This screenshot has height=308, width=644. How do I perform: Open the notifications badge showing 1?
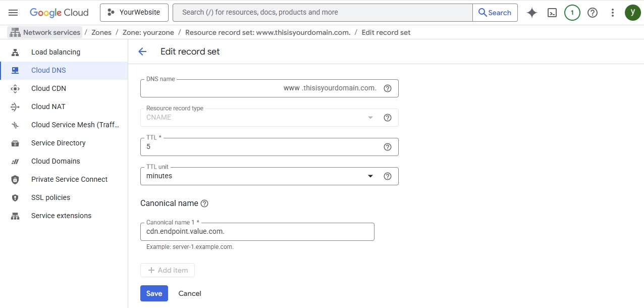(x=572, y=13)
